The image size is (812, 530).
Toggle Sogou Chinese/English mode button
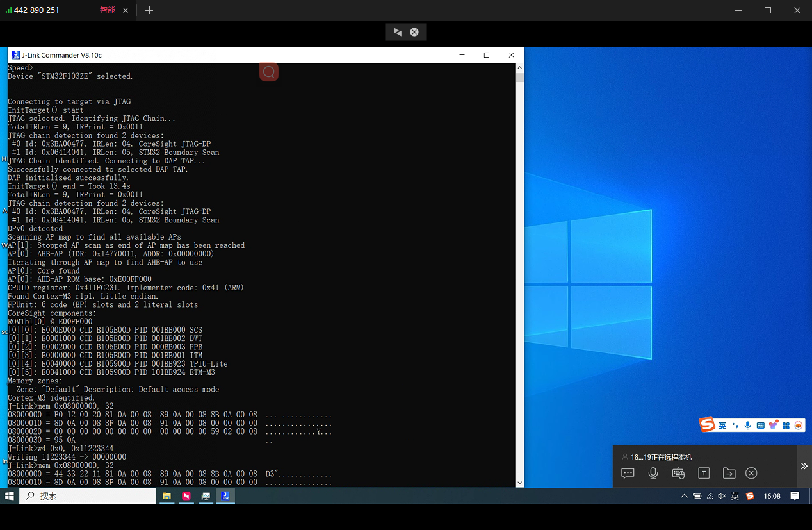[x=722, y=426]
